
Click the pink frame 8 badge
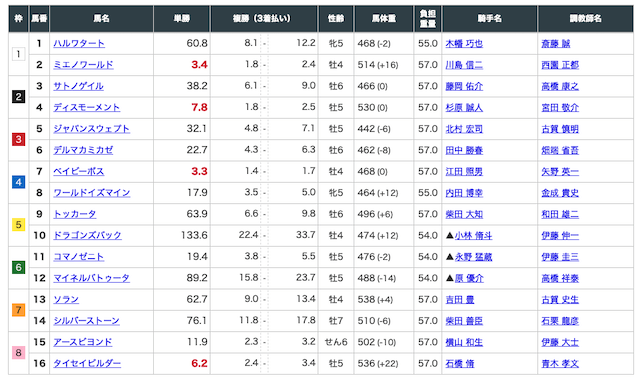(x=18, y=353)
